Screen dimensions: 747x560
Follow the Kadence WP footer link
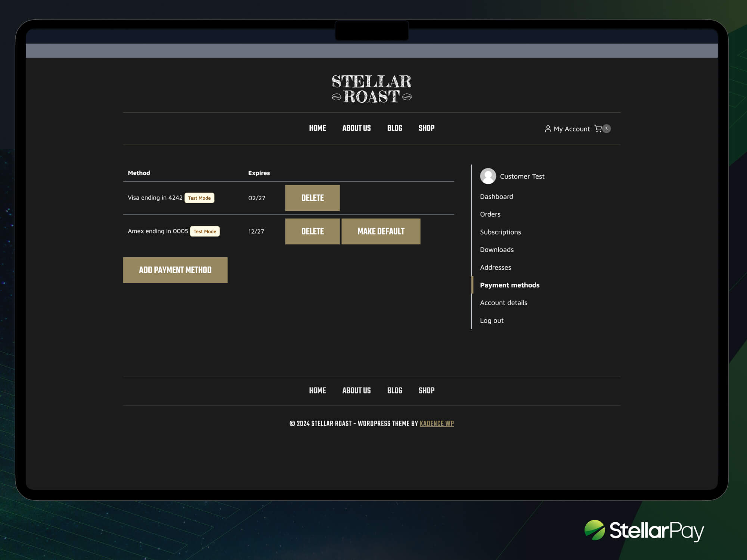[x=437, y=424]
